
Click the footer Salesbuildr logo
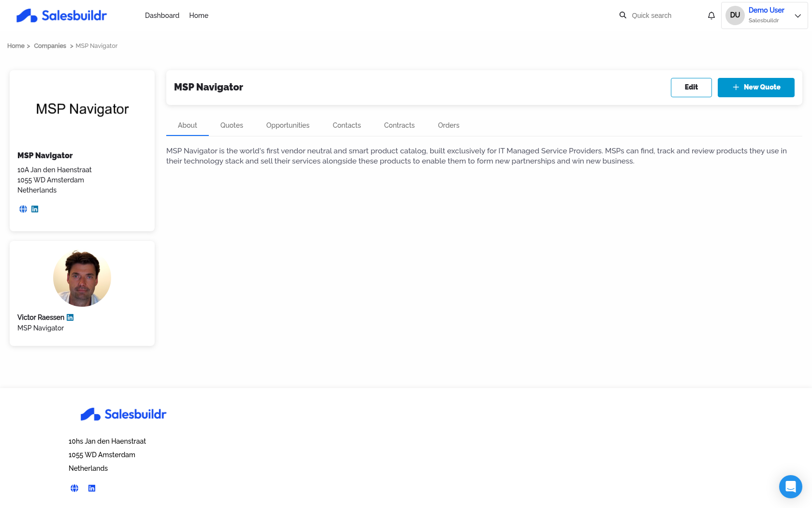[x=123, y=414]
